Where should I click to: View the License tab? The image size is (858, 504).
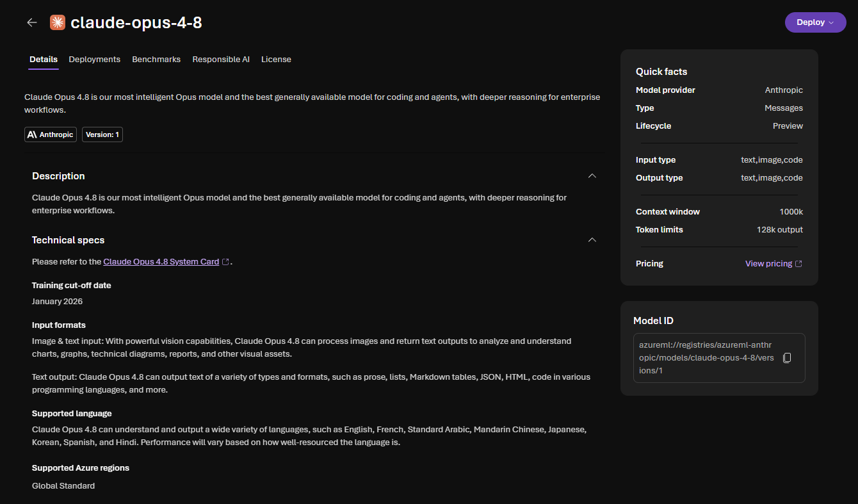(x=276, y=60)
